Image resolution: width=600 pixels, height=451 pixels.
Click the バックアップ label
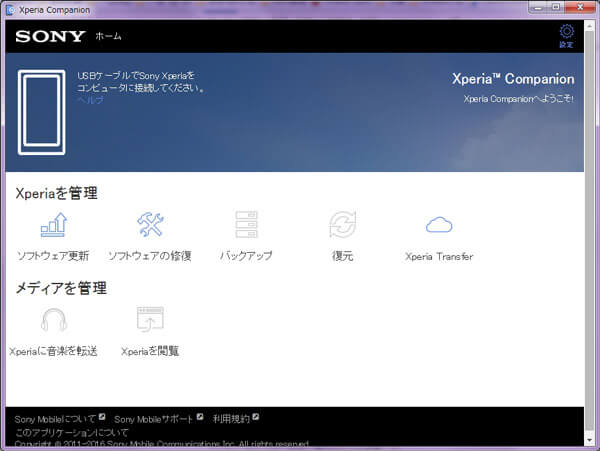coord(246,256)
